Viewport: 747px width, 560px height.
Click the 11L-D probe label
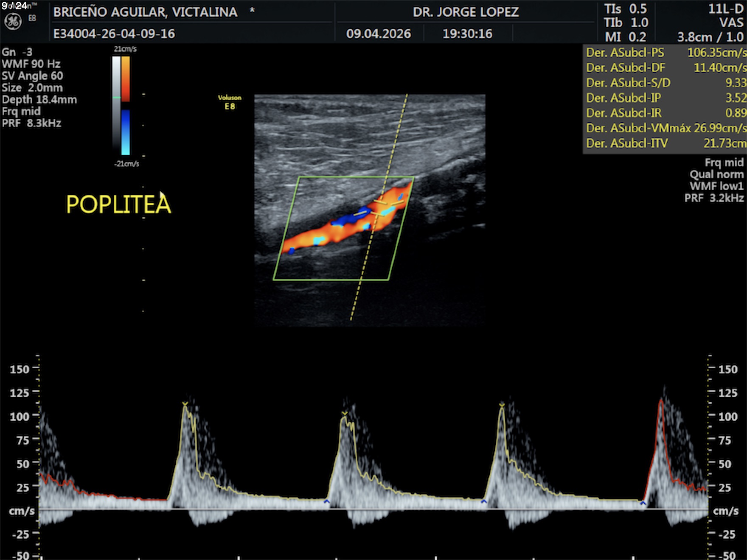click(726, 9)
